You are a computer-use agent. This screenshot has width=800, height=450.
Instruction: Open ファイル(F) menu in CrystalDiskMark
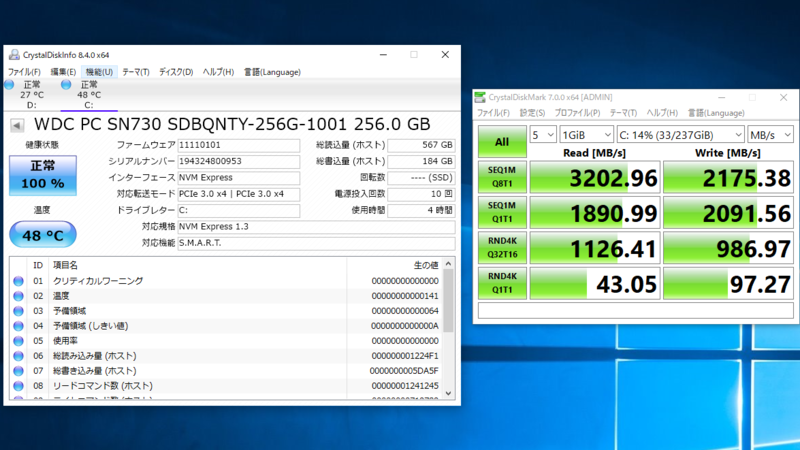(x=493, y=113)
